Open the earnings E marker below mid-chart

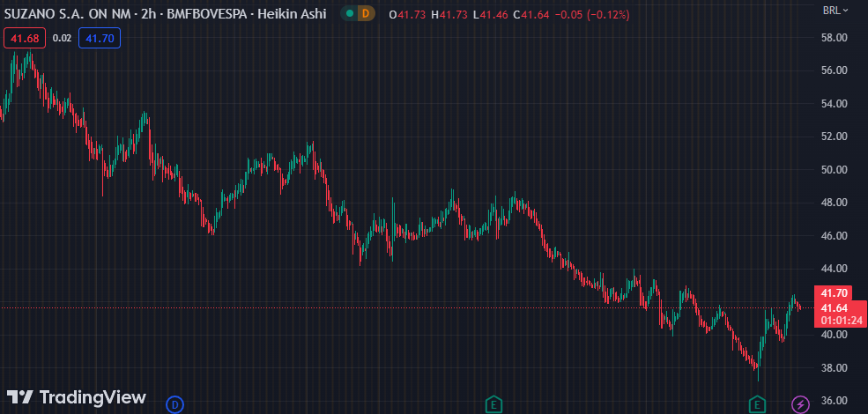point(493,404)
